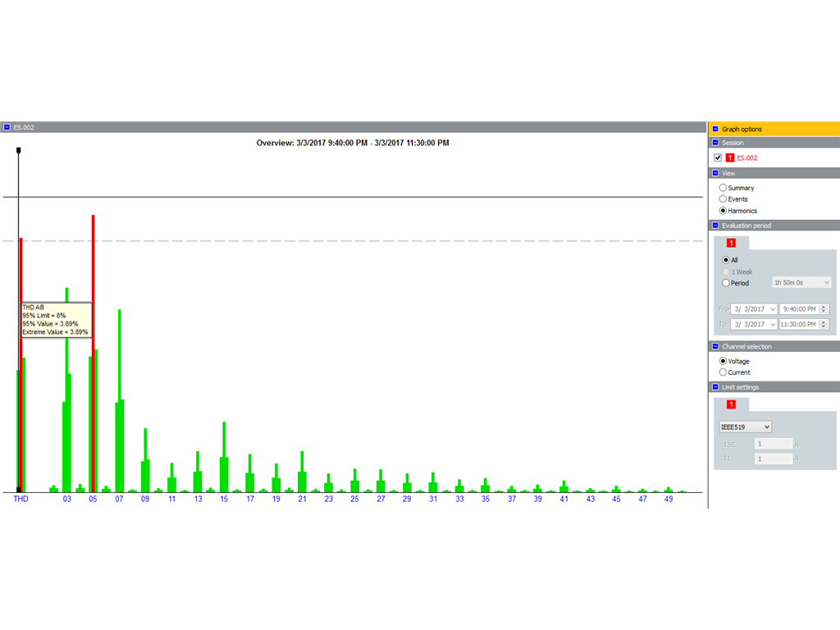Select tab 1 in Evaluation period
This screenshot has width=840, height=630.
731,243
